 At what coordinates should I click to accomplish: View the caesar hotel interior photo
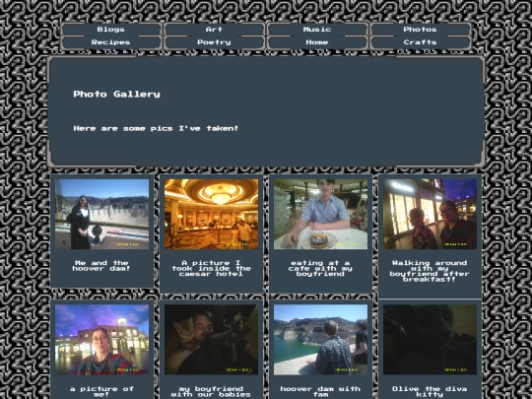[x=211, y=214]
